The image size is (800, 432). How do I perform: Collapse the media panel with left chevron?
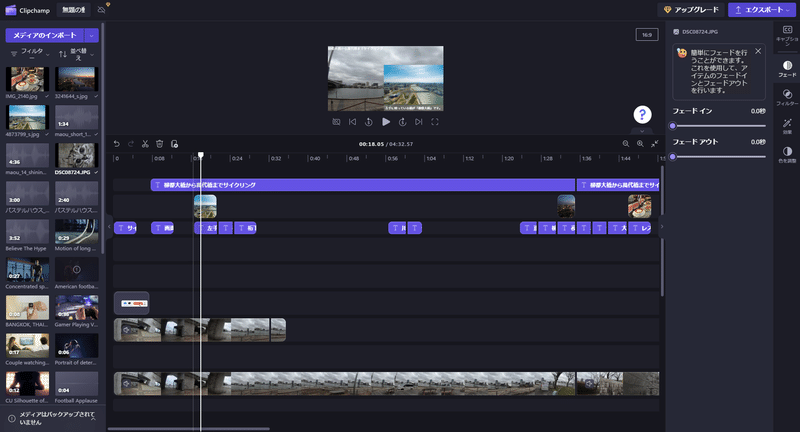pos(109,226)
